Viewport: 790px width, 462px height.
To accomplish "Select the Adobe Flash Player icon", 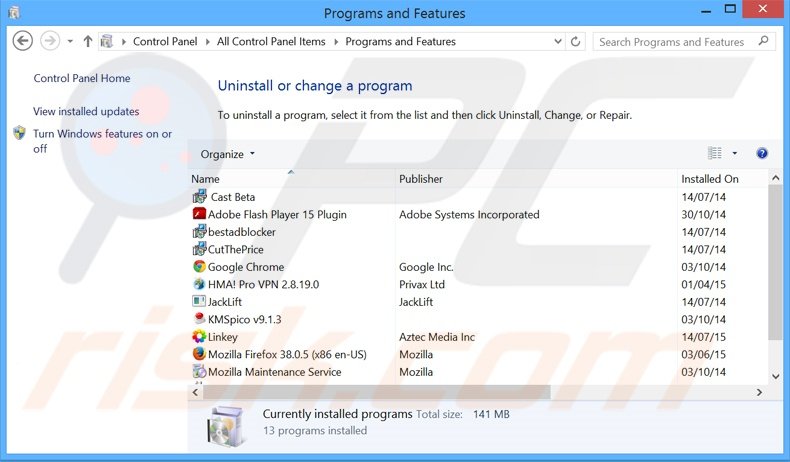I will click(x=200, y=214).
